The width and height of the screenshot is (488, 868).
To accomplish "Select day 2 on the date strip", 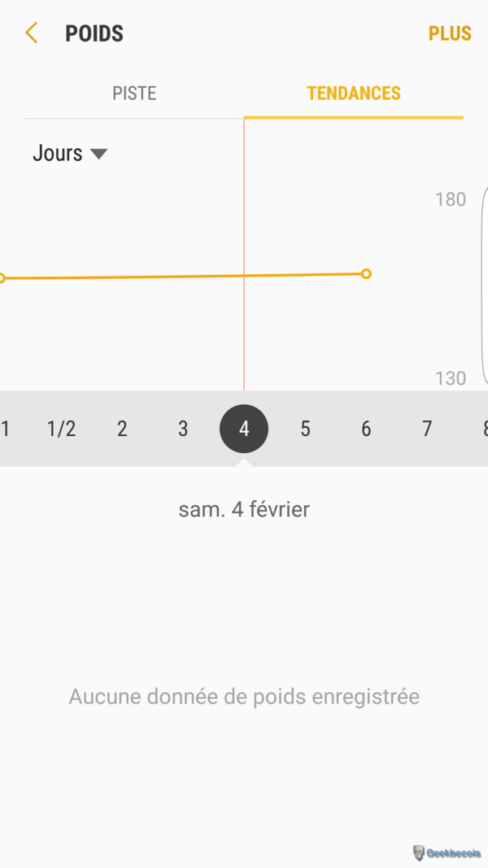I will pyautogui.click(x=122, y=429).
